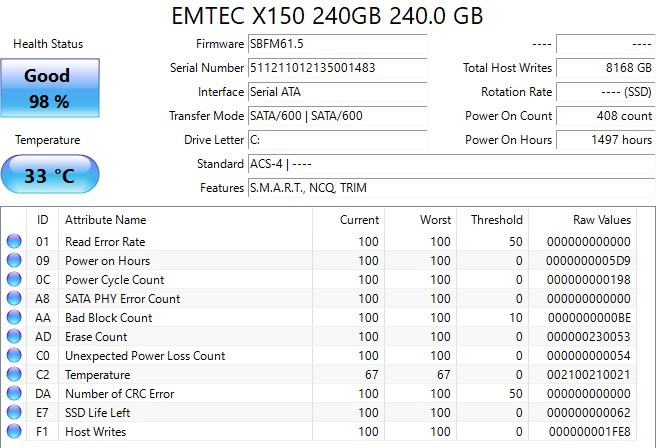Screen dimensions: 661x448
Task: Click status orb for Bad Block Count
Action: click(14, 317)
